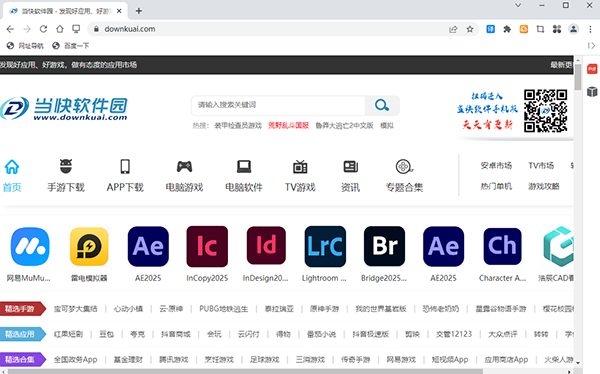Open the Character Animator Ch icon
Image resolution: width=600 pixels, height=374 pixels.
point(502,246)
